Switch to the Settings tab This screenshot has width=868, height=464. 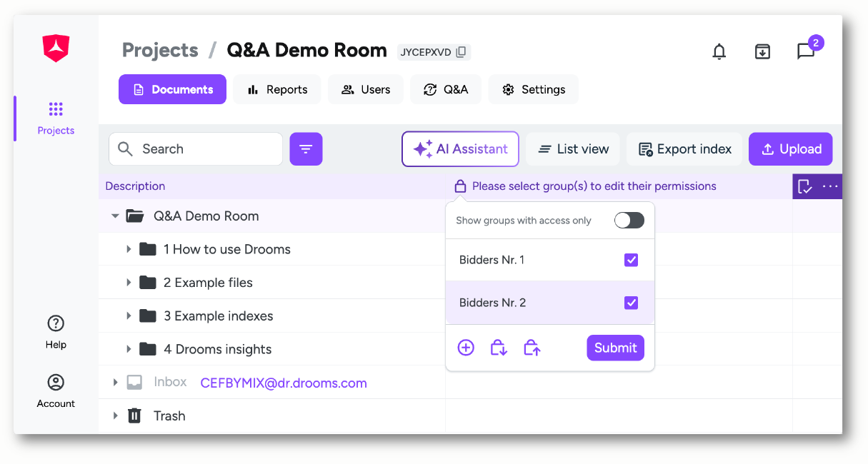pos(534,89)
